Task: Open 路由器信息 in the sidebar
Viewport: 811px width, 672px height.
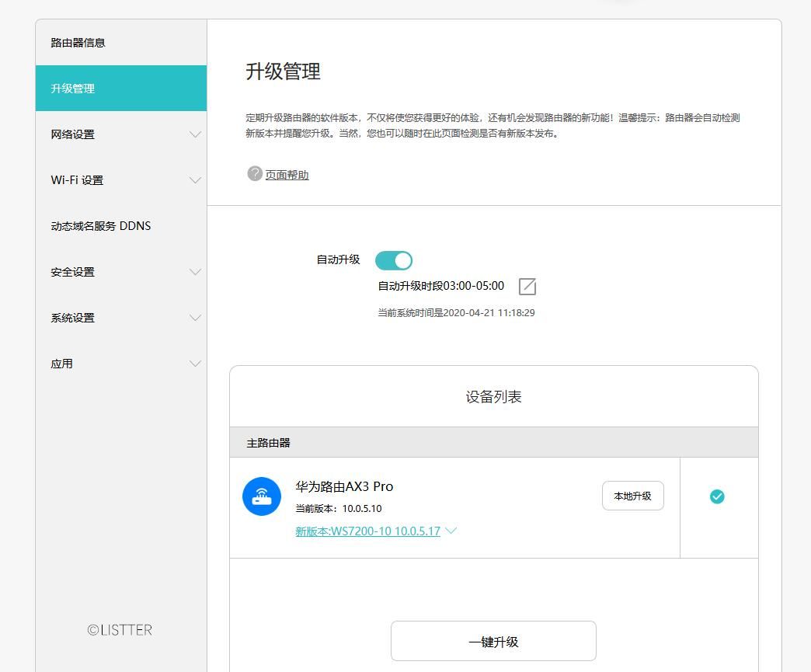Action: click(x=78, y=43)
